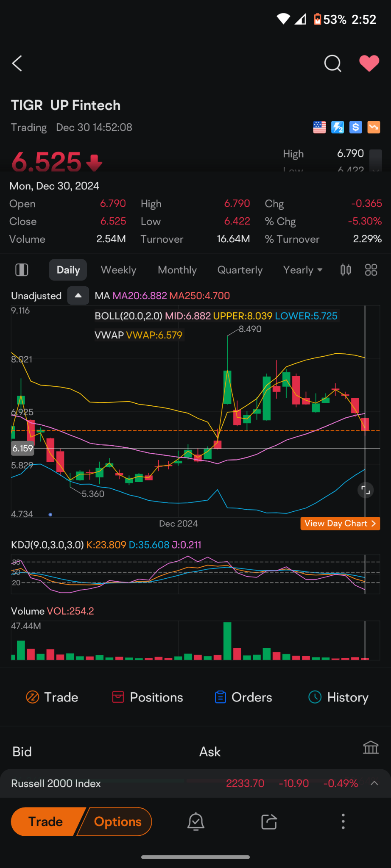Tap the Russell 2000 Index label
Screen dimensions: 391x868
(56, 783)
